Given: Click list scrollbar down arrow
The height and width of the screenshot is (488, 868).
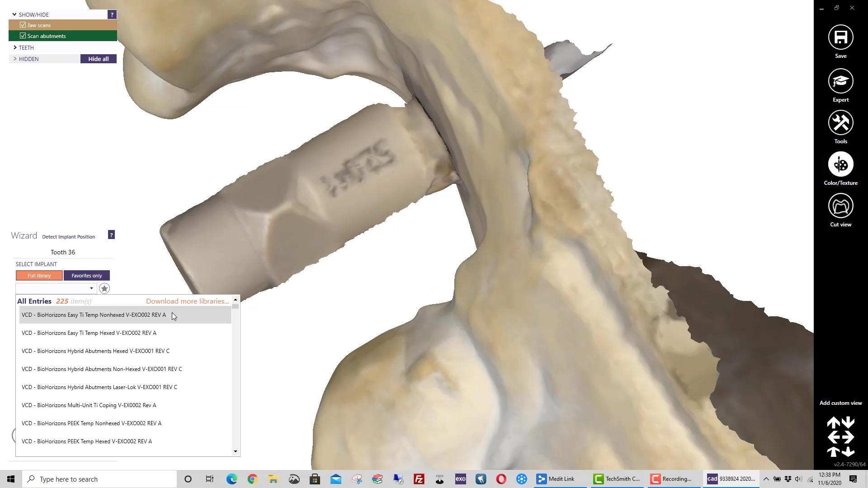Looking at the screenshot, I should [236, 451].
